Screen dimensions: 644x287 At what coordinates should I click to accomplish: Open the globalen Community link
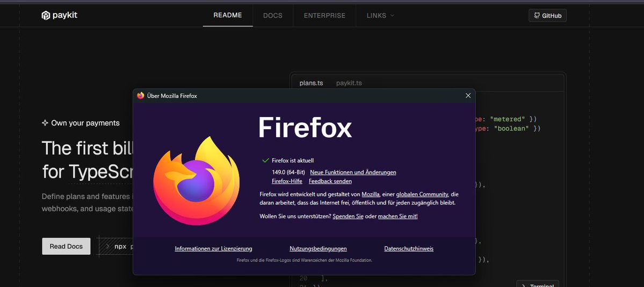click(422, 194)
